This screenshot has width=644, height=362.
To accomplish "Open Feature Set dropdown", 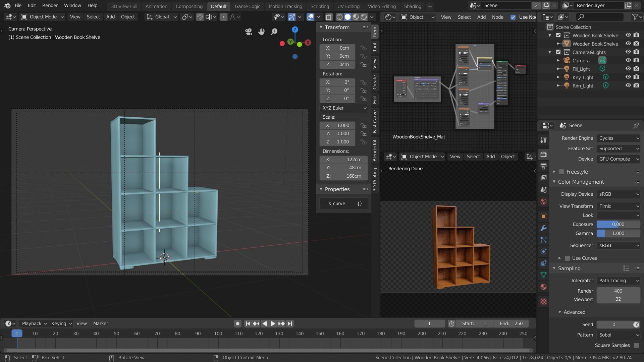I will 619,148.
